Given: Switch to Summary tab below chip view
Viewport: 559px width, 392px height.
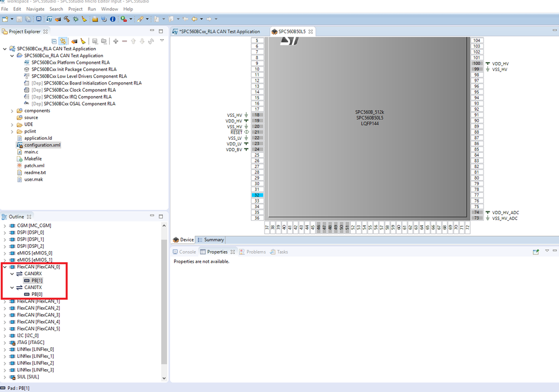Looking at the screenshot, I should 210,240.
